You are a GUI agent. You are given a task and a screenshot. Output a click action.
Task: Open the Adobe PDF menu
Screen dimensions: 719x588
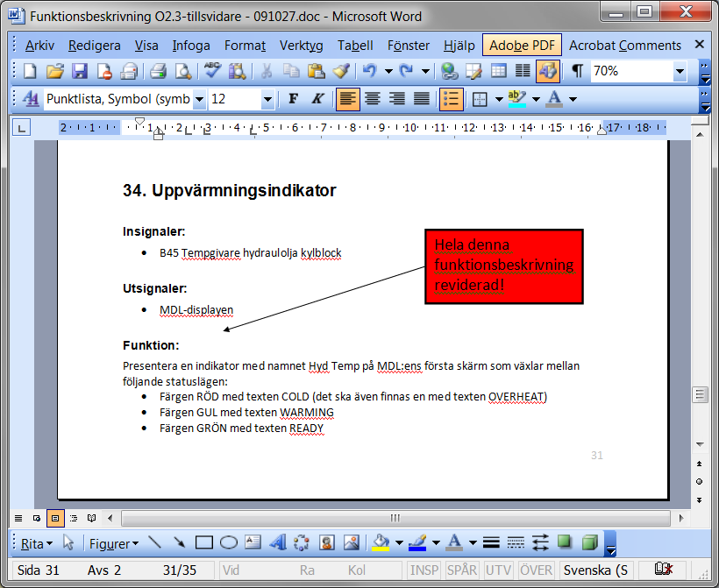[522, 46]
